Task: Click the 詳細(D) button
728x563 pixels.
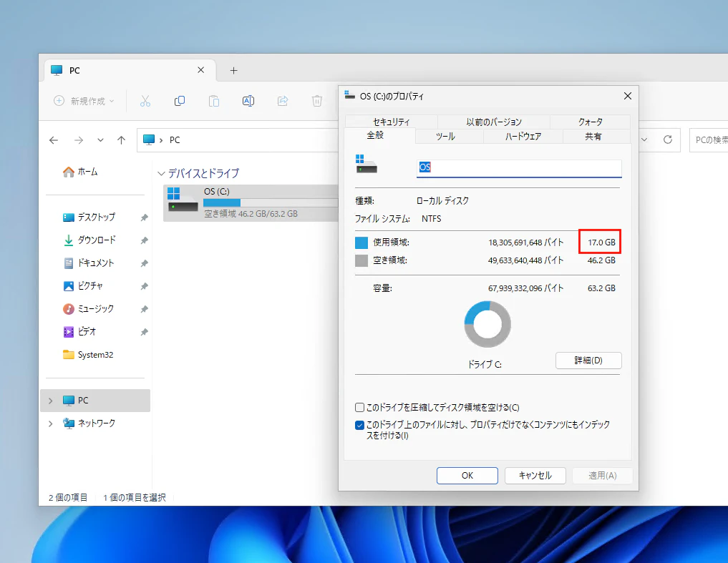Action: pos(588,361)
